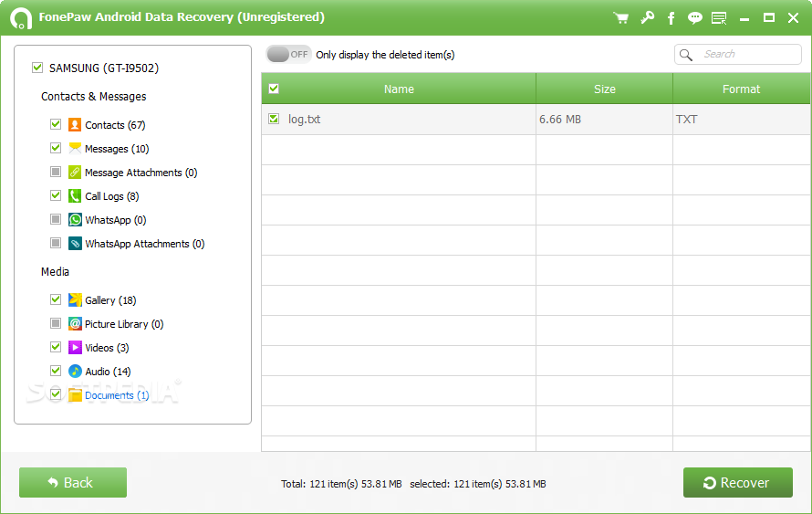Open the menu list icon in title bar
The width and height of the screenshot is (812, 514).
(719, 18)
